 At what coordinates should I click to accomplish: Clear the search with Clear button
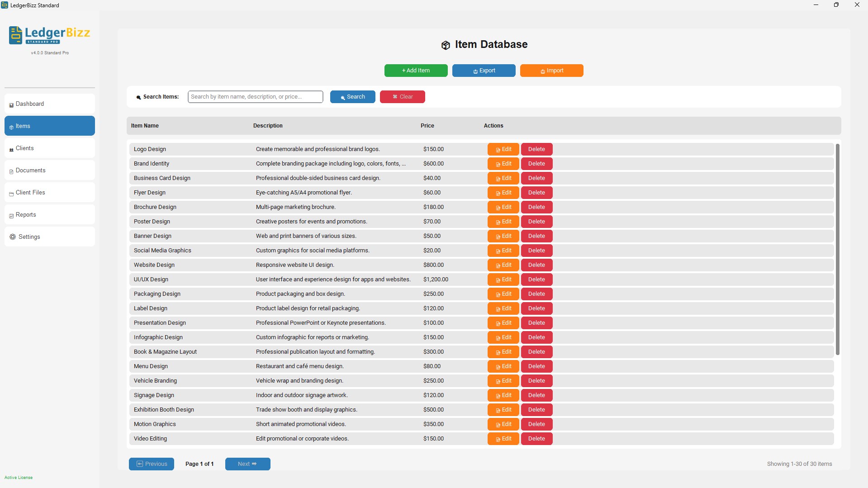pyautogui.click(x=402, y=97)
